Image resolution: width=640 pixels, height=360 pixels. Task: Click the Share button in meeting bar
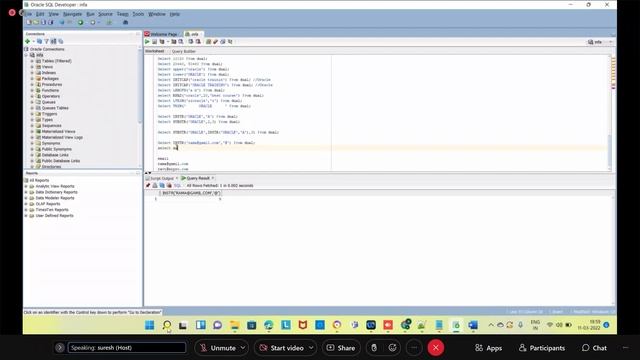coord(341,348)
